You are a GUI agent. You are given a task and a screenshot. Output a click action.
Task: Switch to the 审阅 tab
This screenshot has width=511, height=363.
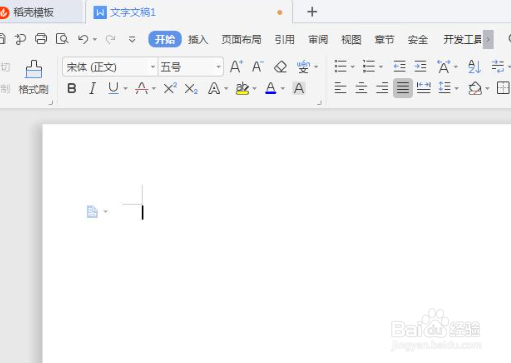tap(318, 40)
